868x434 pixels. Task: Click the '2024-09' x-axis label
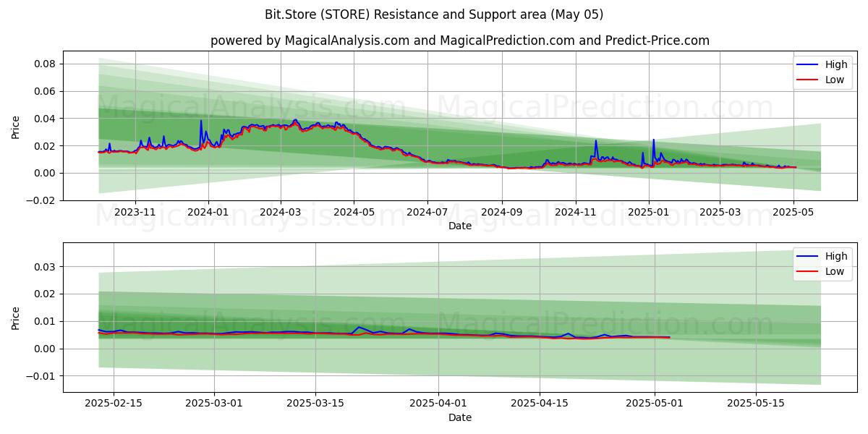pyautogui.click(x=501, y=212)
